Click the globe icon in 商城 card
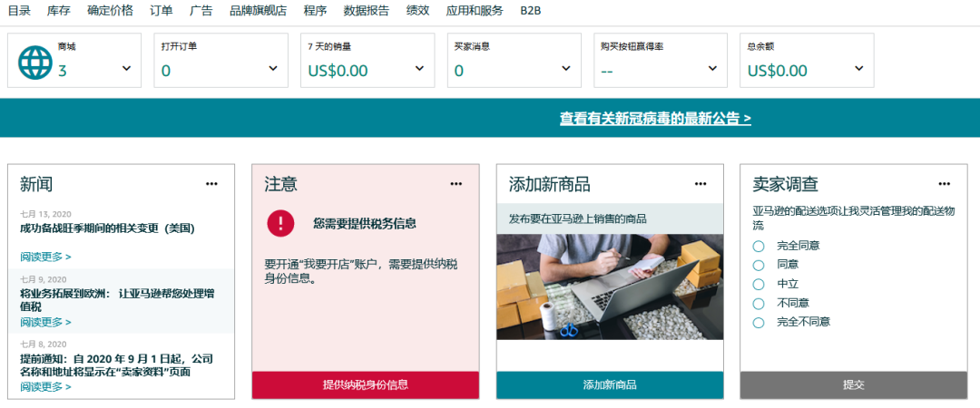 (x=36, y=62)
